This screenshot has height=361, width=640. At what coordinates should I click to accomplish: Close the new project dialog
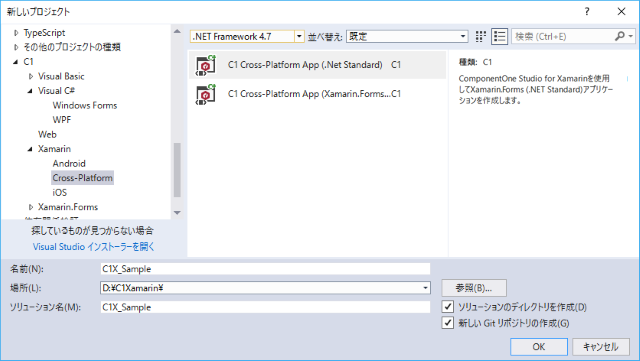tap(621, 12)
